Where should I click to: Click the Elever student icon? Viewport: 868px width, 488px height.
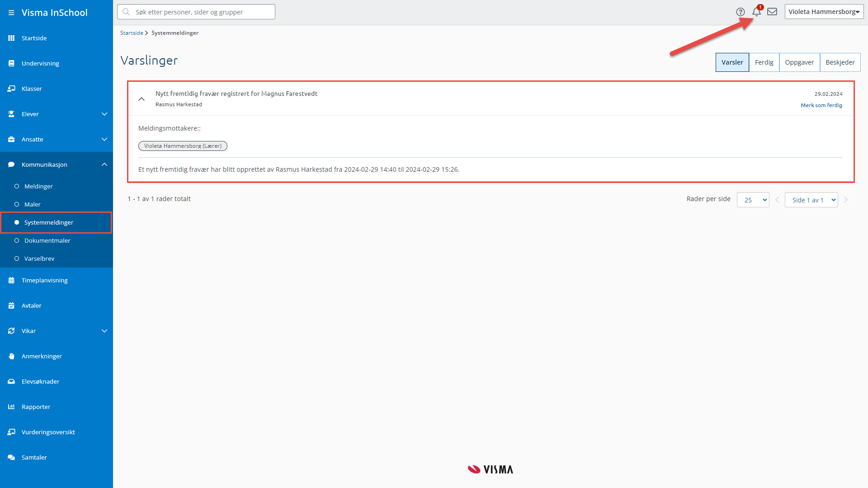[x=11, y=114]
